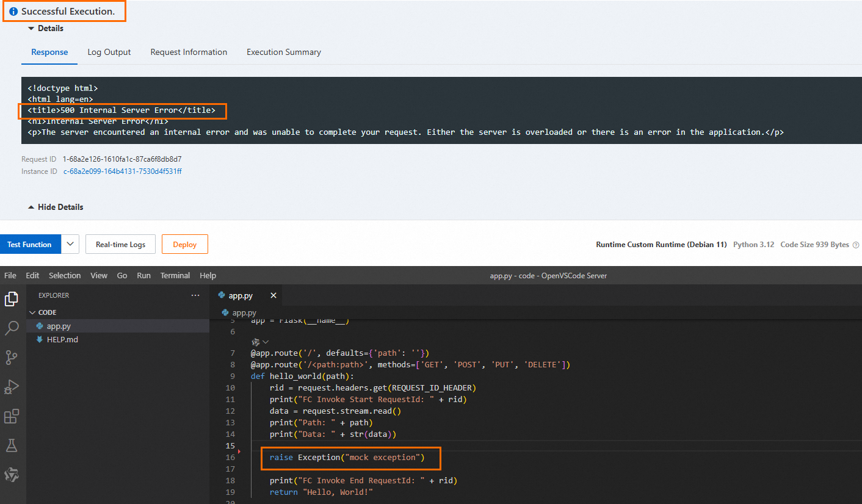Click the Real-time Logs button
This screenshot has width=862, height=504.
120,244
